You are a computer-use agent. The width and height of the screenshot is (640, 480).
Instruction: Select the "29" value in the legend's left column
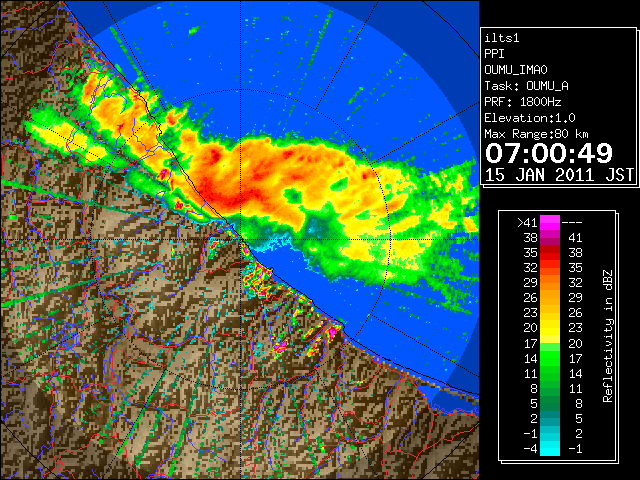click(530, 283)
